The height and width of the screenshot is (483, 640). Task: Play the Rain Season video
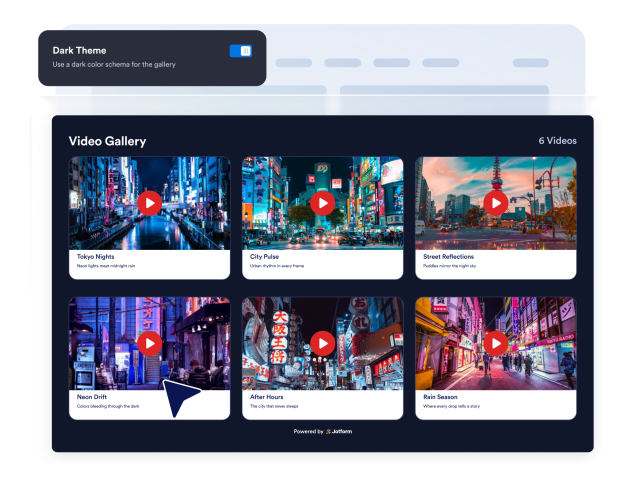coord(496,343)
